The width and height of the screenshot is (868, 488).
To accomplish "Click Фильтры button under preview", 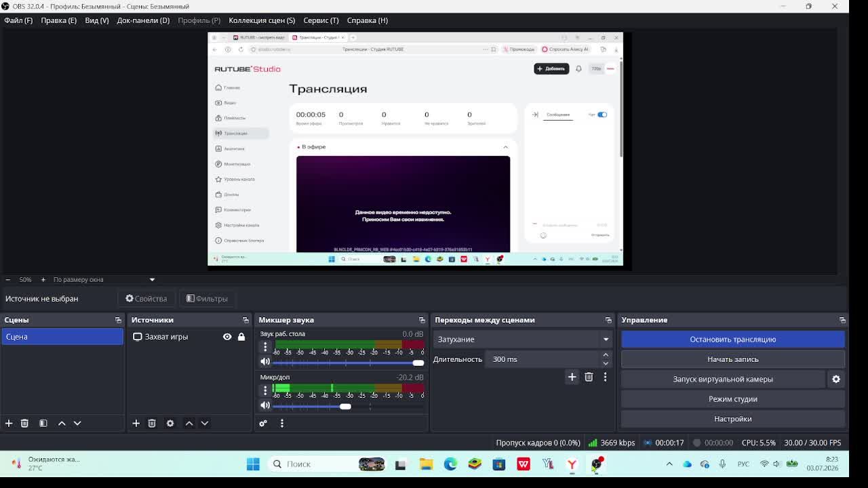I will (x=207, y=298).
